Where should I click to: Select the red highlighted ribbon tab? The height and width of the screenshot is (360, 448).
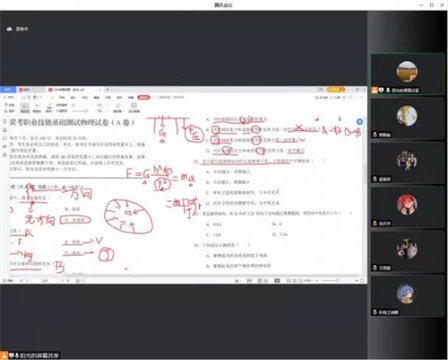[144, 97]
